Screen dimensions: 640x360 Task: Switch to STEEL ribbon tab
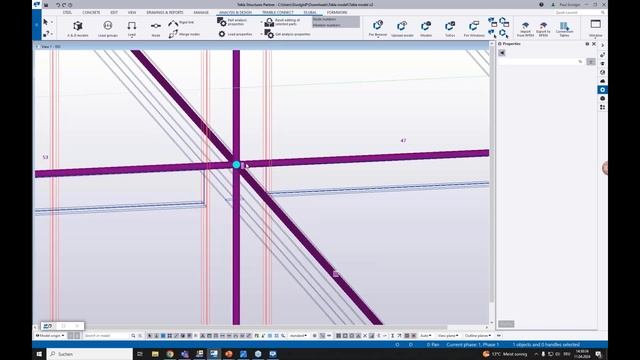pyautogui.click(x=67, y=13)
